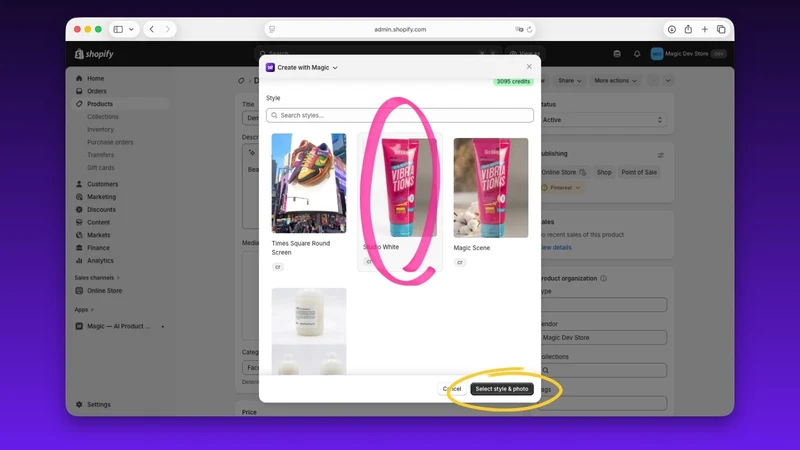The image size is (800, 450).
Task: Open Purchase orders under Products
Action: (x=110, y=142)
